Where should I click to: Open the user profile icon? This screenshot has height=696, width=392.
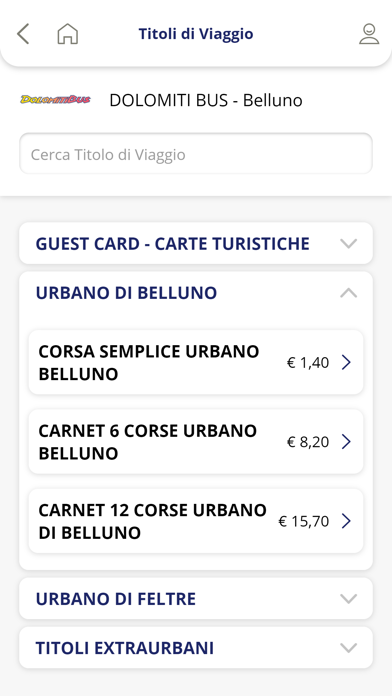(x=369, y=34)
